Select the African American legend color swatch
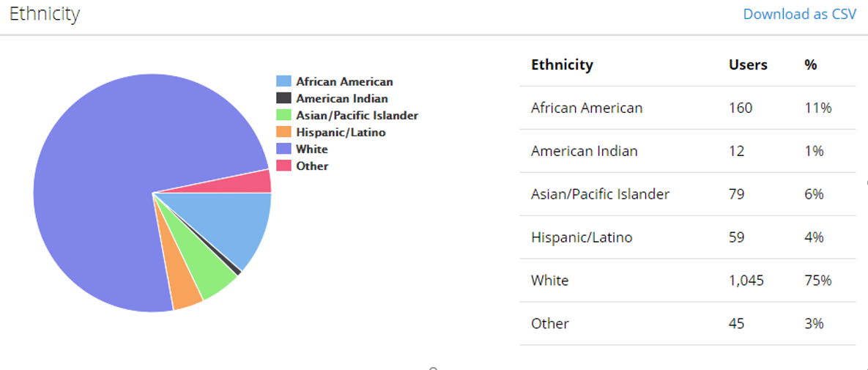The height and width of the screenshot is (370, 868). (283, 81)
